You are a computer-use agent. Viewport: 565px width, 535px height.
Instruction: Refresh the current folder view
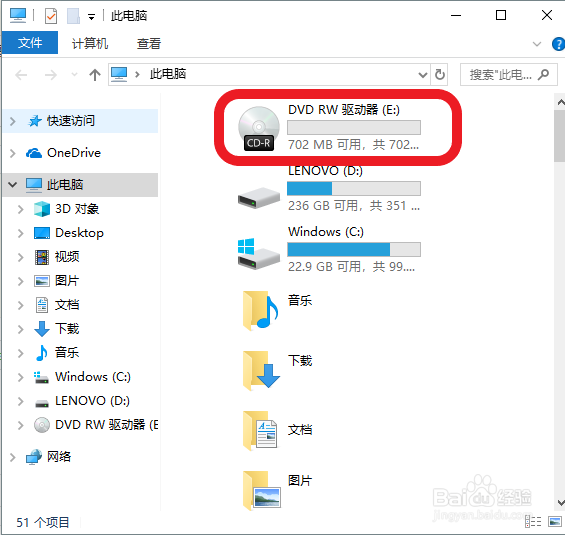click(x=440, y=75)
